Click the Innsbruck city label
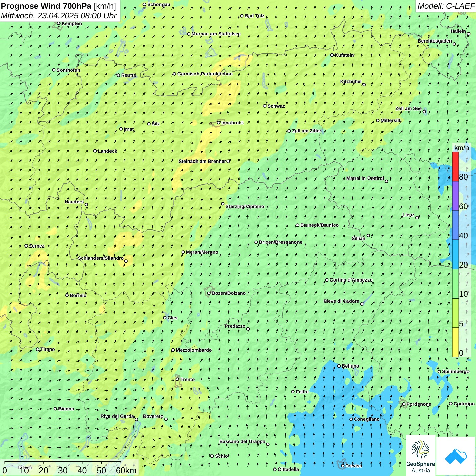Screen dimensions: 476x476 (233, 123)
